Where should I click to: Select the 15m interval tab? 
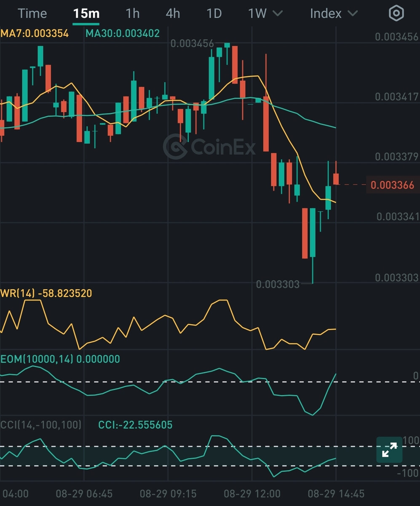coord(86,13)
